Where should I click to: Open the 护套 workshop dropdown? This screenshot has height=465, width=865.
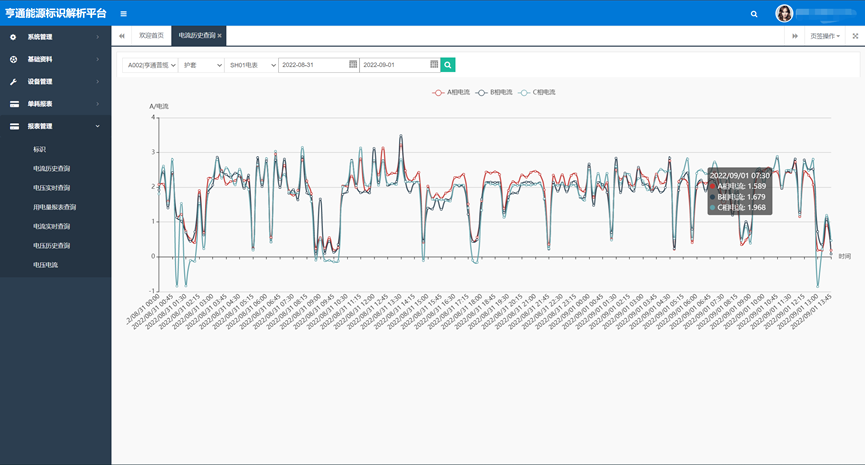tap(201, 64)
